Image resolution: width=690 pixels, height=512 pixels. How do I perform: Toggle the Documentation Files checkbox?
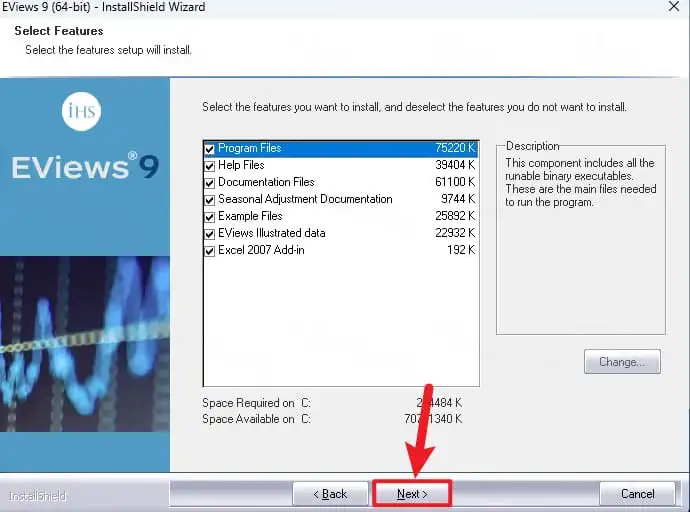pyautogui.click(x=209, y=183)
